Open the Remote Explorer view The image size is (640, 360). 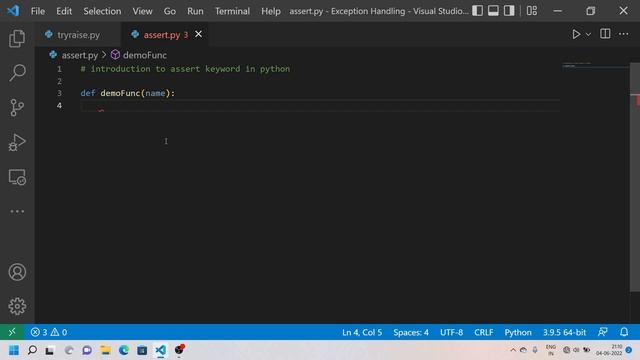(x=17, y=177)
